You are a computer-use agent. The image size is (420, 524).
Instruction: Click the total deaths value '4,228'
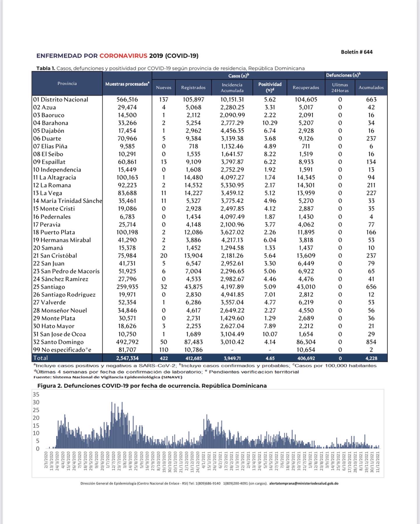371,358
